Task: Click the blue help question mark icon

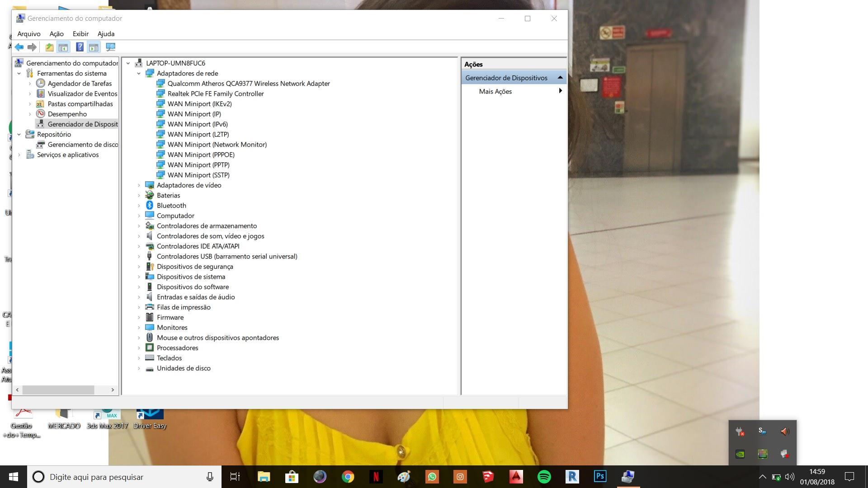Action: (80, 47)
